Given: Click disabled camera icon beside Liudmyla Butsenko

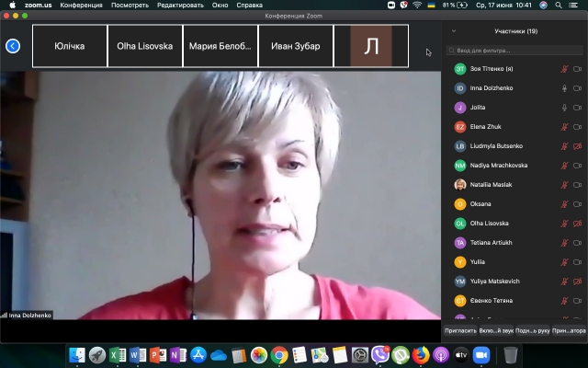Looking at the screenshot, I should [x=578, y=146].
